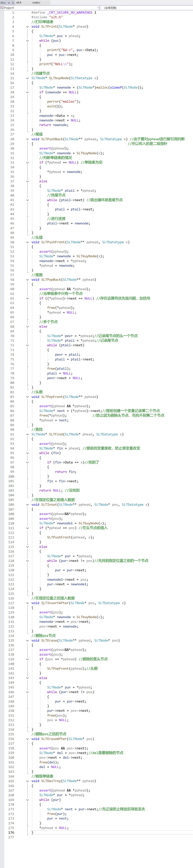The width and height of the screenshot is (193, 868).
Task: Open the (全局范围) scope dropdown
Action: click(x=147, y=8)
